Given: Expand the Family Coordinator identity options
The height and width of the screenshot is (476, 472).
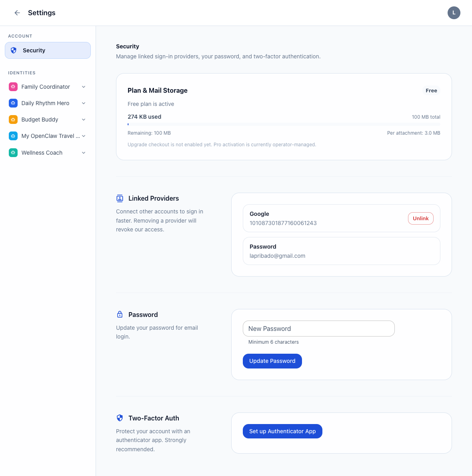Looking at the screenshot, I should point(83,86).
